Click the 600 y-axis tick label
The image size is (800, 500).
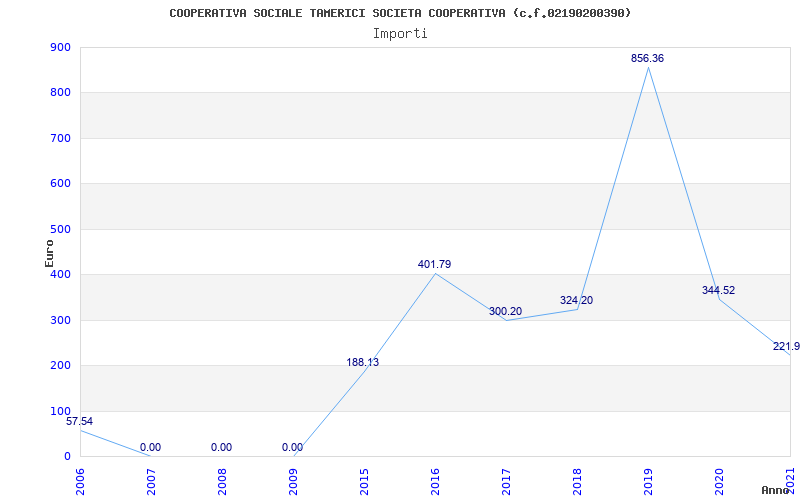pyautogui.click(x=61, y=184)
